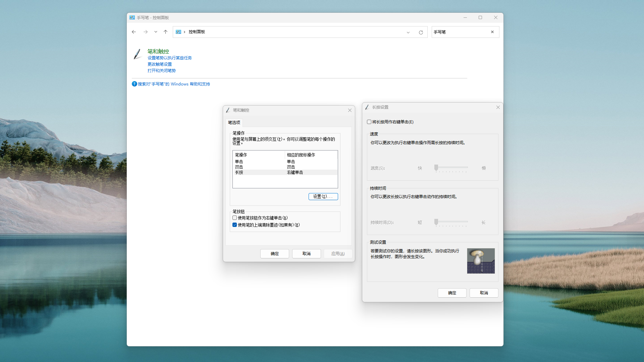Image resolution: width=644 pixels, height=362 pixels.
Task: Click Control Panel icon in address bar
Action: click(x=178, y=32)
